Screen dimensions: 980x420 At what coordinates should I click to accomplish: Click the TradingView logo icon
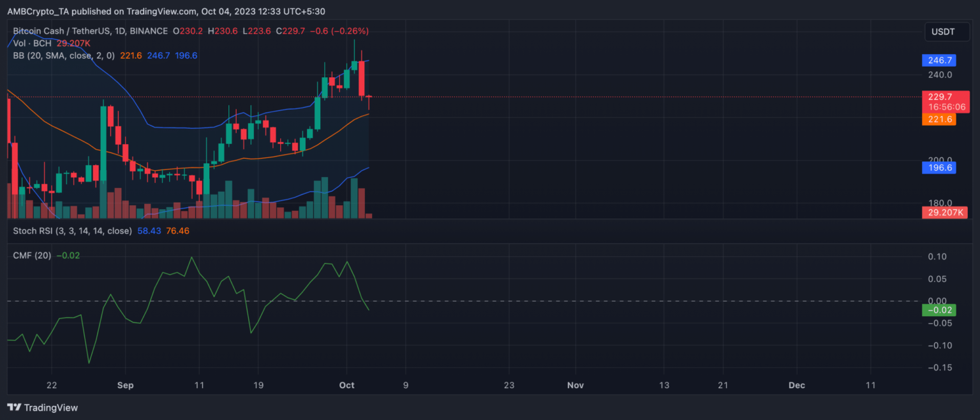13,407
